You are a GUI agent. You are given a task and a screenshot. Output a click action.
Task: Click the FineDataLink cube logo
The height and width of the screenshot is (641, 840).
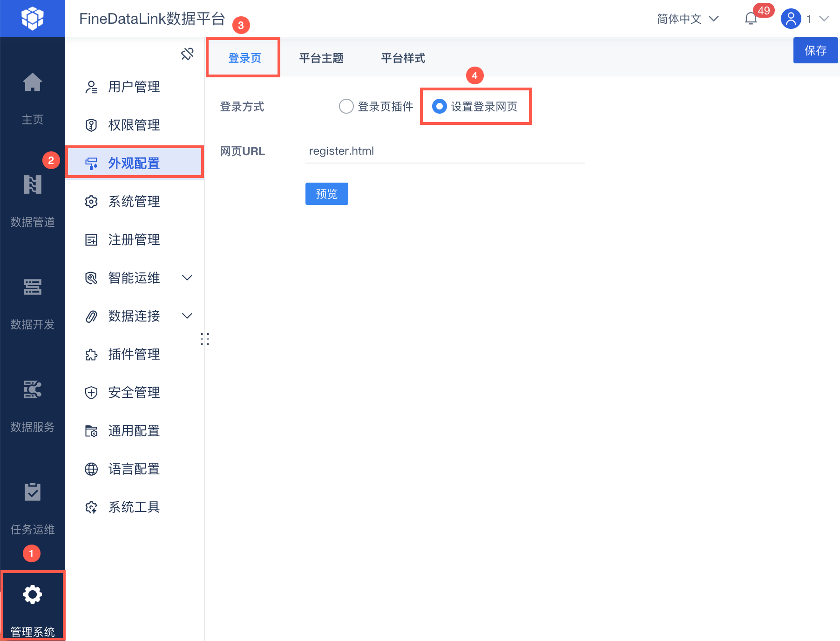point(33,19)
